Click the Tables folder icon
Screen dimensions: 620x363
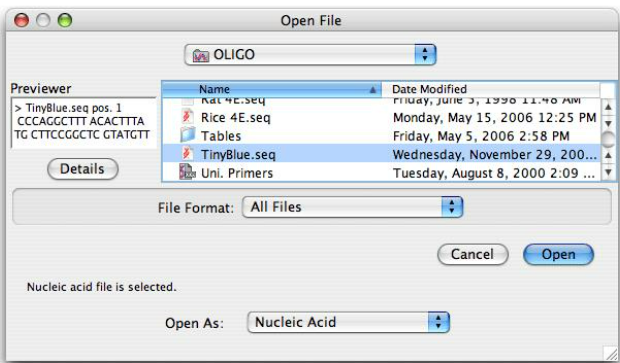(x=187, y=135)
